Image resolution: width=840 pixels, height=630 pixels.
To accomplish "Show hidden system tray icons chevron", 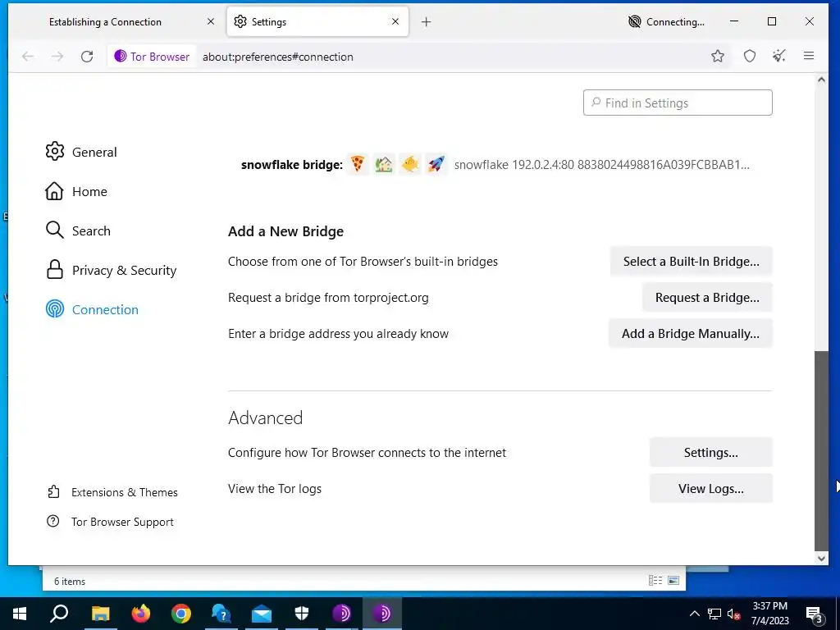I will coord(694,614).
